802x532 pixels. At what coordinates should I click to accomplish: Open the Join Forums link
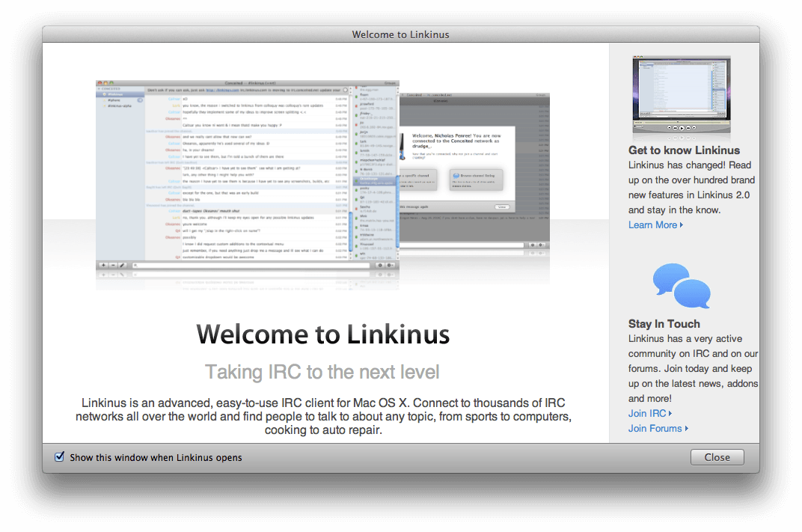(x=655, y=429)
